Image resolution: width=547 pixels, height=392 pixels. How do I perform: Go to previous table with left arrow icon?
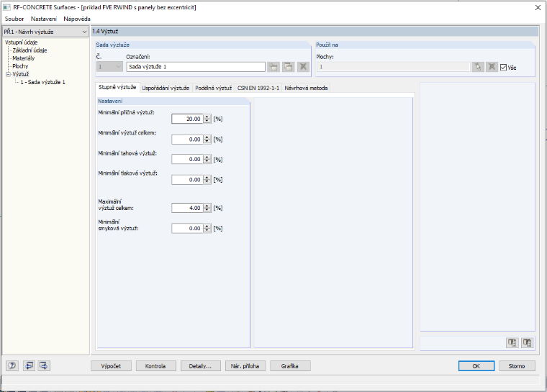tap(29, 365)
